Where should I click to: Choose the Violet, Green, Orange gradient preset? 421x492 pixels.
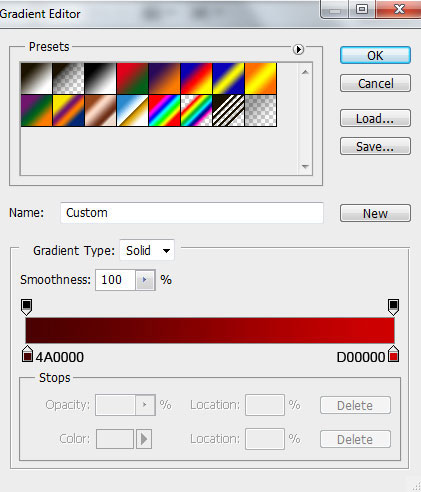coord(37,110)
